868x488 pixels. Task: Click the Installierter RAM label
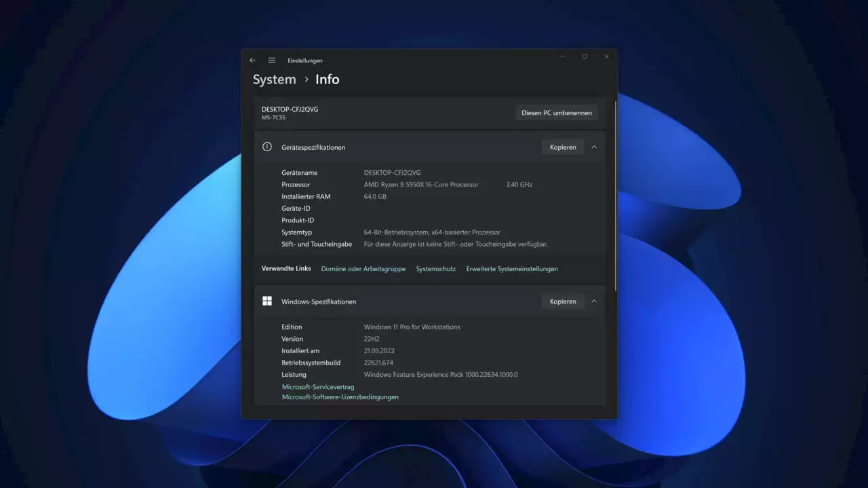(306, 197)
